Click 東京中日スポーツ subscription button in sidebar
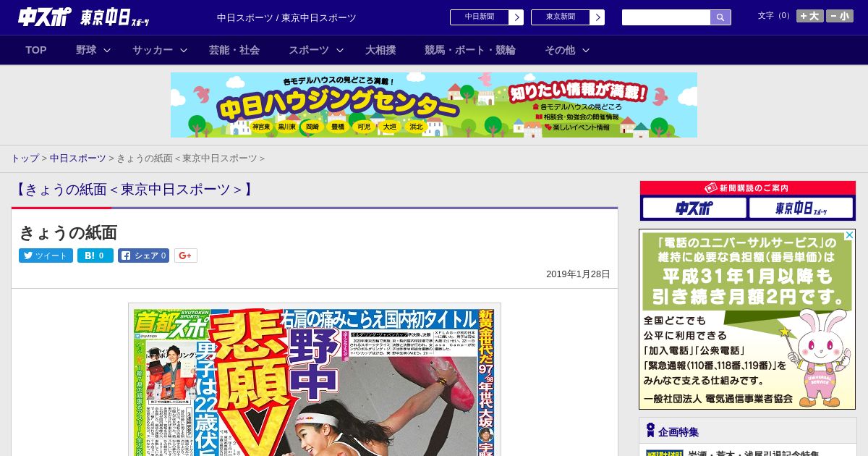868x456 pixels. [x=801, y=208]
